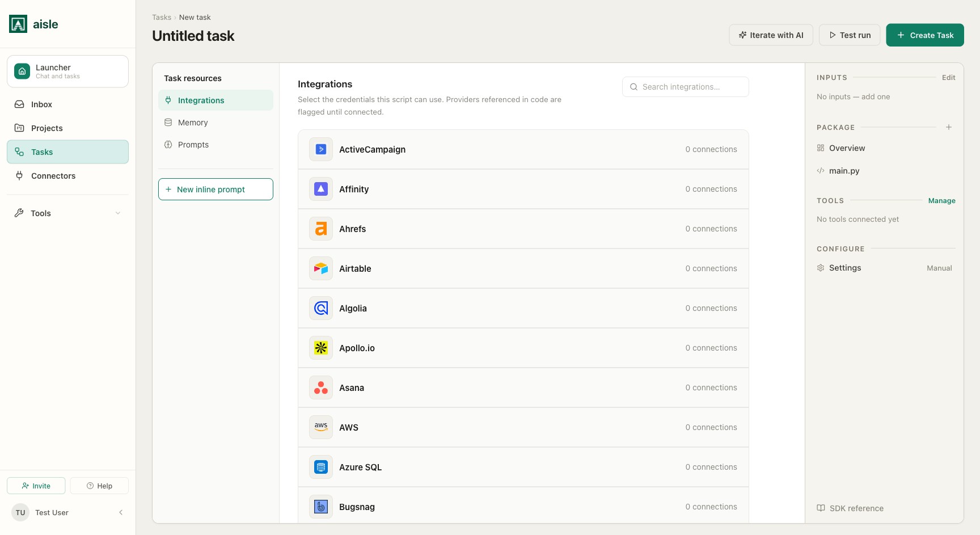The image size is (980, 535).
Task: Click the Invite button
Action: click(36, 486)
